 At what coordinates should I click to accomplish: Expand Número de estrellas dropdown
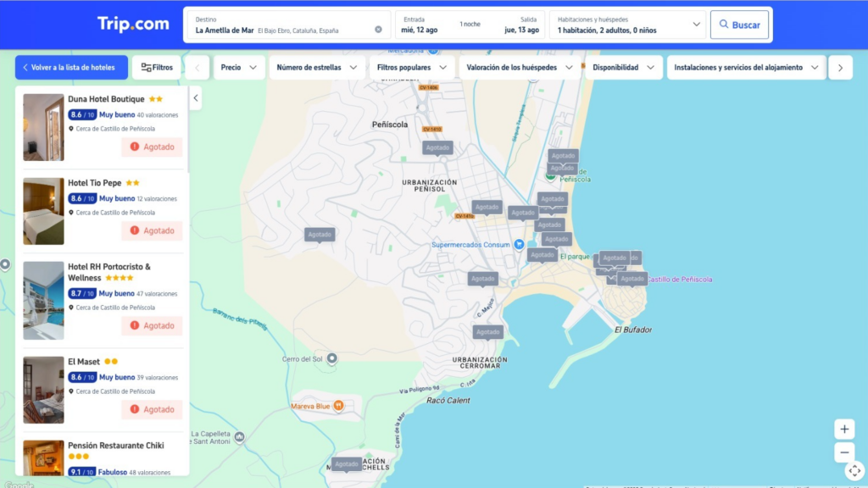[317, 68]
